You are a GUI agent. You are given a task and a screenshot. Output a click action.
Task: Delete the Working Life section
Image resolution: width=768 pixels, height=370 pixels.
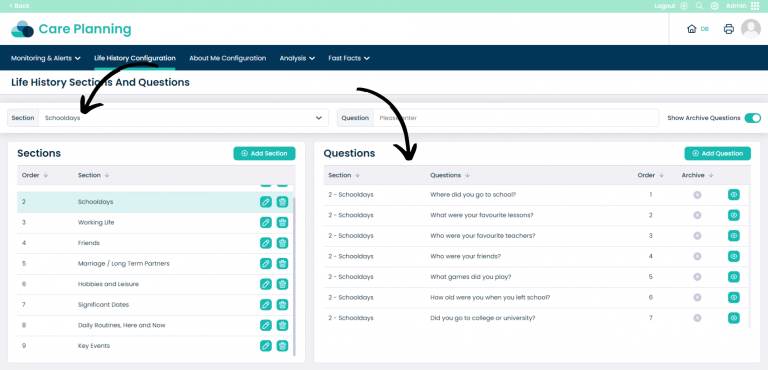click(x=282, y=222)
